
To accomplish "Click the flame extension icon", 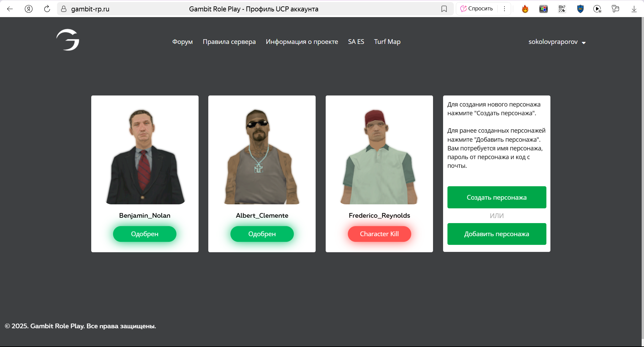I will point(525,9).
